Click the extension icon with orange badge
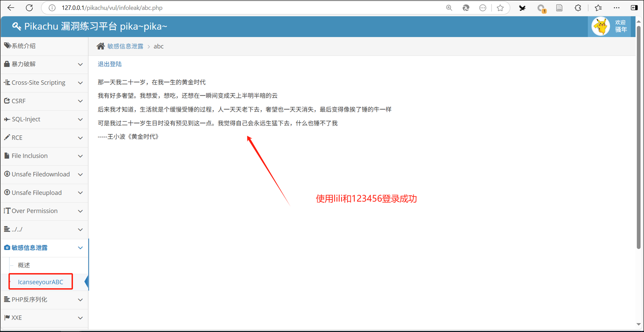The width and height of the screenshot is (644, 332). coord(541,9)
